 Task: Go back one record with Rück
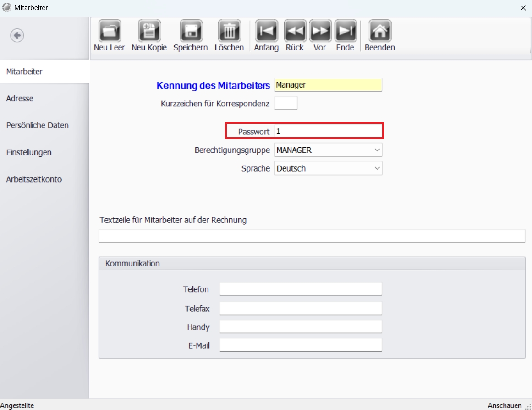point(295,31)
